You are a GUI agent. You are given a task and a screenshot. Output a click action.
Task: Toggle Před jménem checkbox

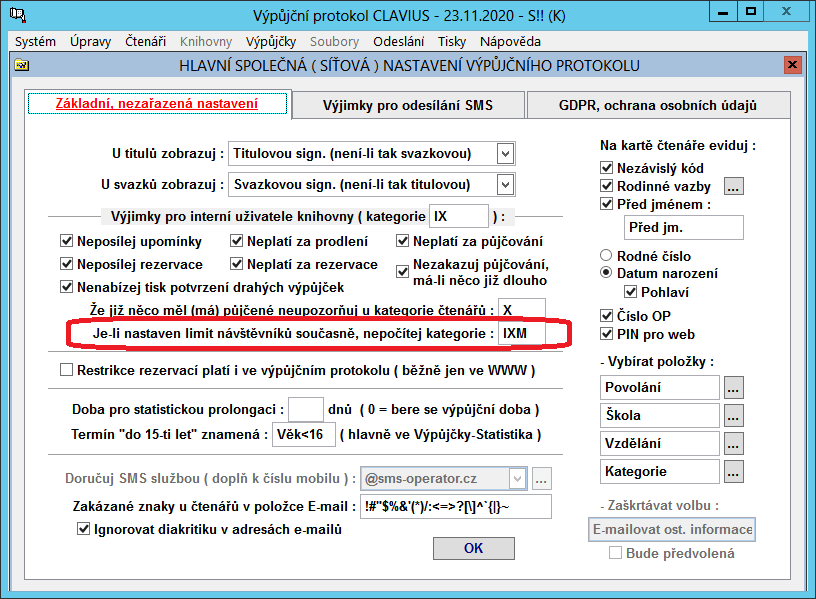point(606,204)
